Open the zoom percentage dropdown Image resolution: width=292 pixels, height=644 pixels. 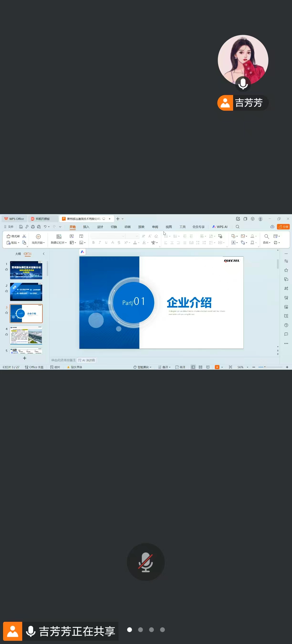click(247, 367)
